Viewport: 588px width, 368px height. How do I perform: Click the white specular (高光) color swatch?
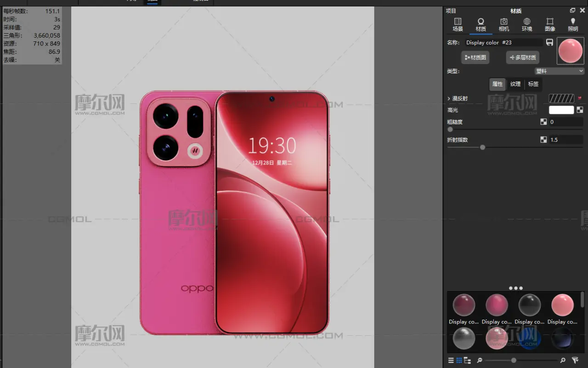pos(561,110)
